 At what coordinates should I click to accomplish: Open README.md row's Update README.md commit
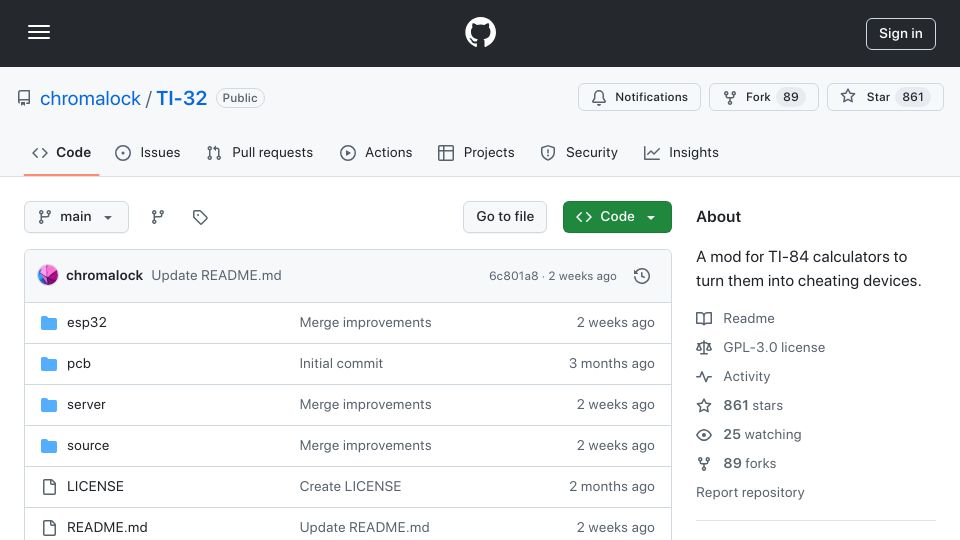364,528
